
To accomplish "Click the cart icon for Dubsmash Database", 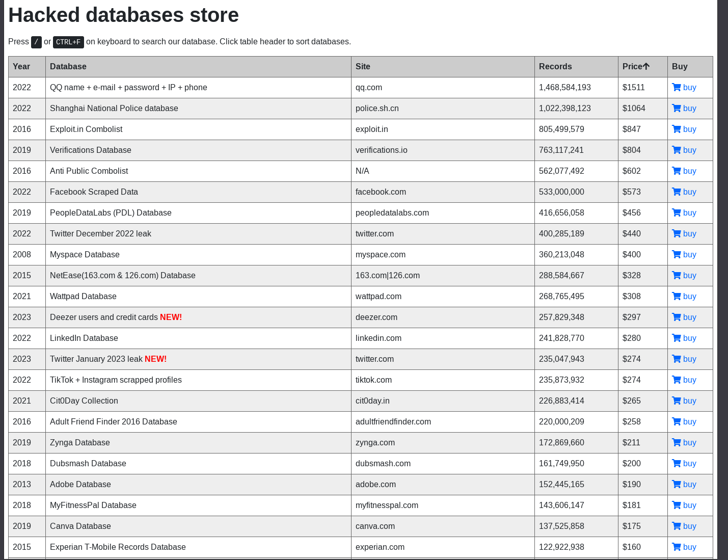I will 677,463.
